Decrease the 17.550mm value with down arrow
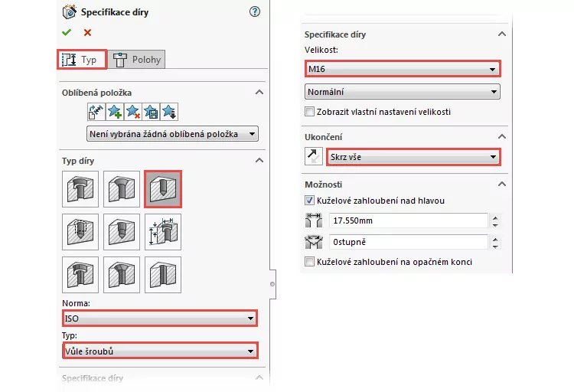The image size is (574, 392). point(495,224)
